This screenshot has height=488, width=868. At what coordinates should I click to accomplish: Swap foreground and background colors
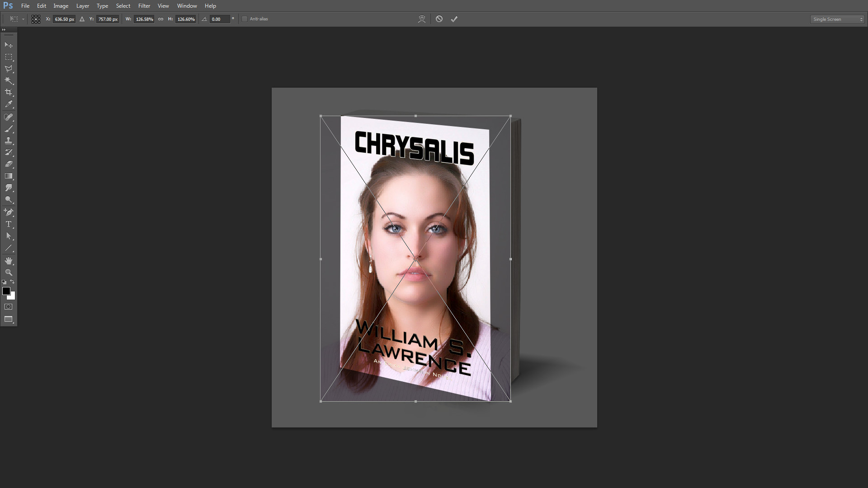12,282
